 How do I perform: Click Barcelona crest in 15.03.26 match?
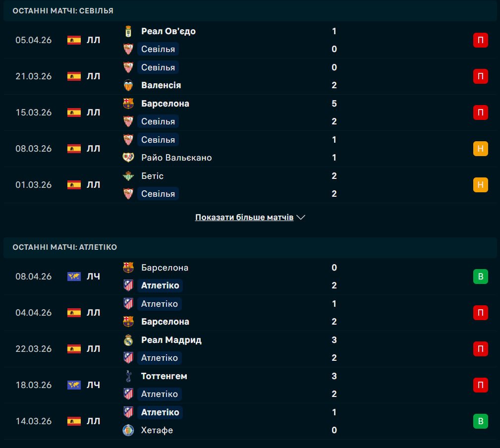[x=128, y=104]
